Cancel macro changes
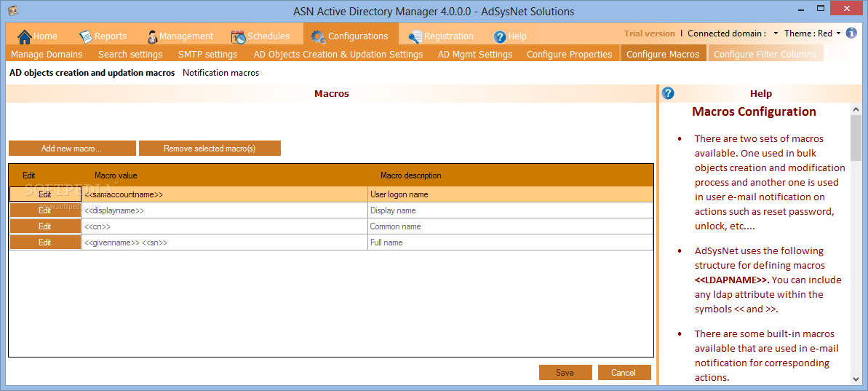The height and width of the screenshot is (391, 868). click(624, 372)
